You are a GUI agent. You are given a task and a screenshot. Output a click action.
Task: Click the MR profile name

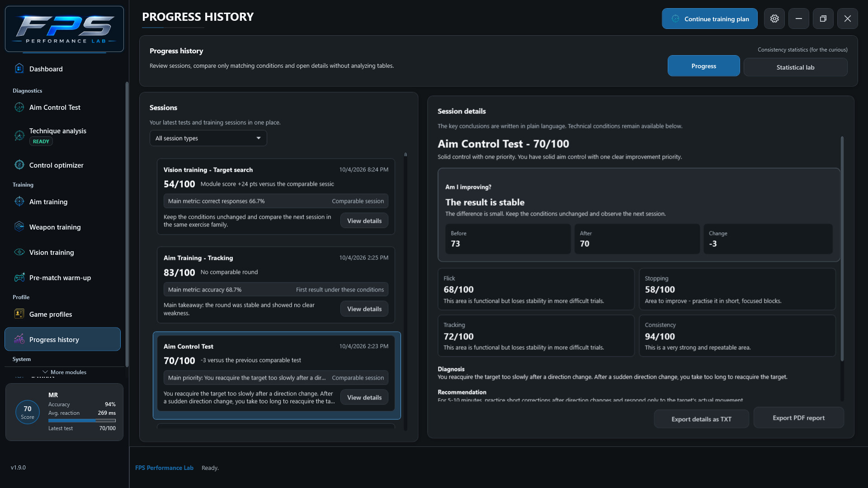53,394
